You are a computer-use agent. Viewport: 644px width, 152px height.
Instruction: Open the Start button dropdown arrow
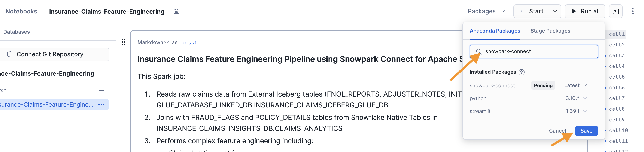click(555, 11)
